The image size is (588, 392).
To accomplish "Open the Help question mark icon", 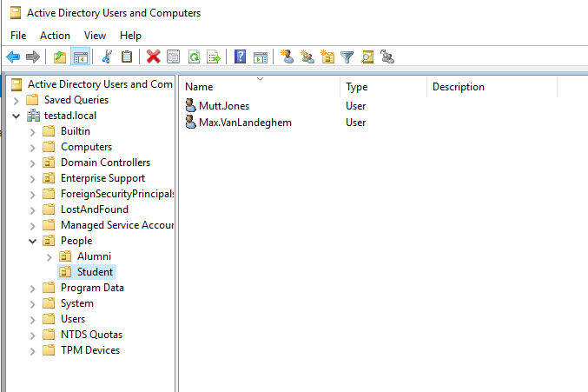I will pos(240,57).
